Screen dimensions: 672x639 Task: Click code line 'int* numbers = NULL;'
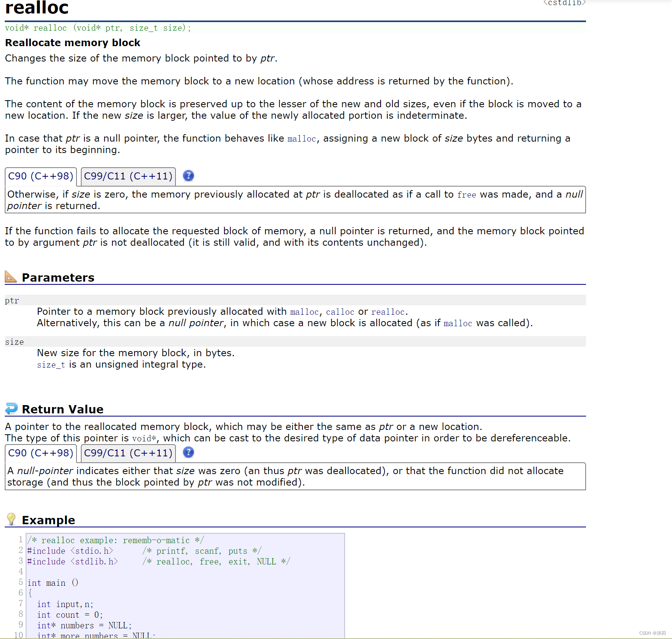pos(84,626)
